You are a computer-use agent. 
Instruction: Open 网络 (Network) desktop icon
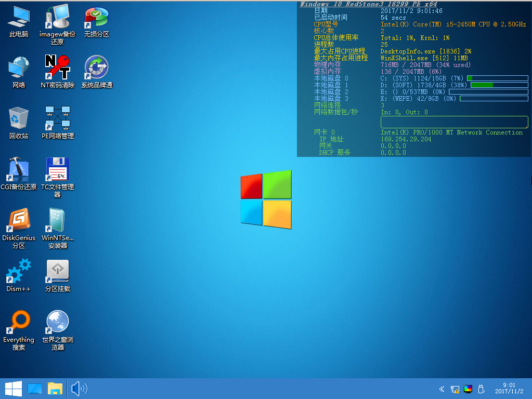coord(19,72)
